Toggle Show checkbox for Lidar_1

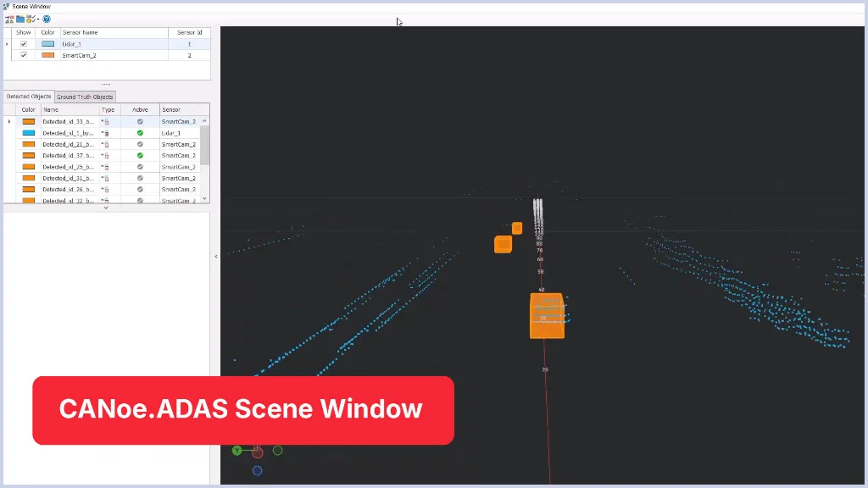coord(23,44)
